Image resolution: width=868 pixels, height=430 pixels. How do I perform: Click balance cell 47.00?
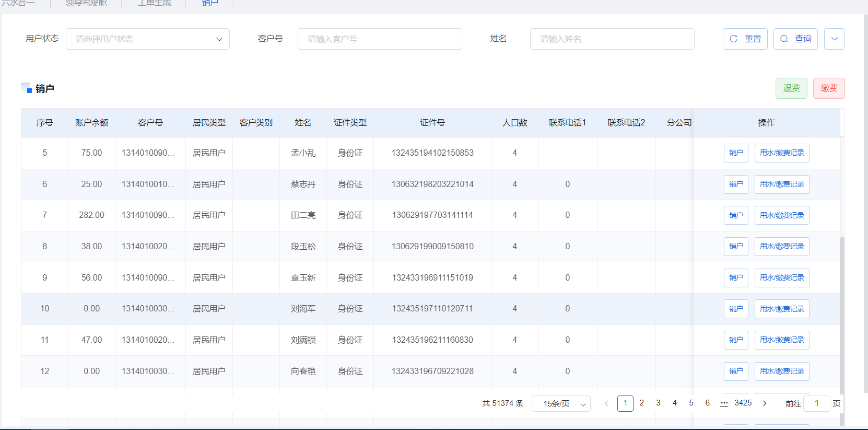click(x=91, y=340)
